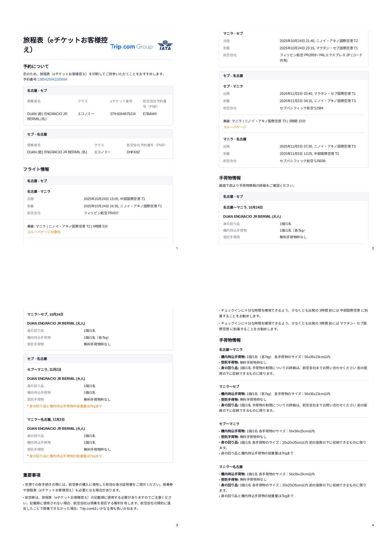This screenshot has width=392, height=554.
Task: Click the IATA winged globe logo
Action: (165, 45)
